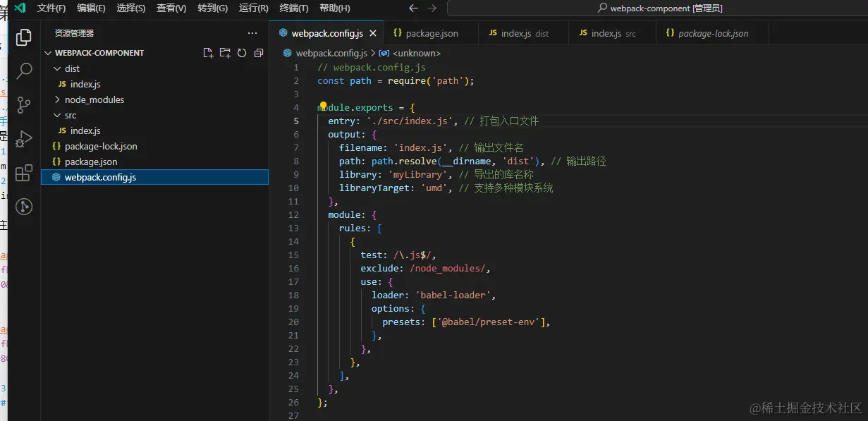This screenshot has height=421, width=868.
Task: Open the 帮助(H) menu
Action: point(334,8)
